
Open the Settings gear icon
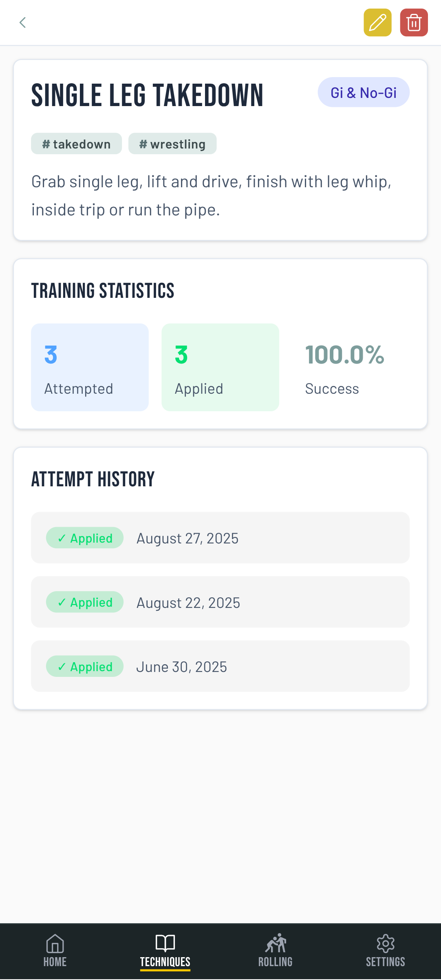point(385,950)
